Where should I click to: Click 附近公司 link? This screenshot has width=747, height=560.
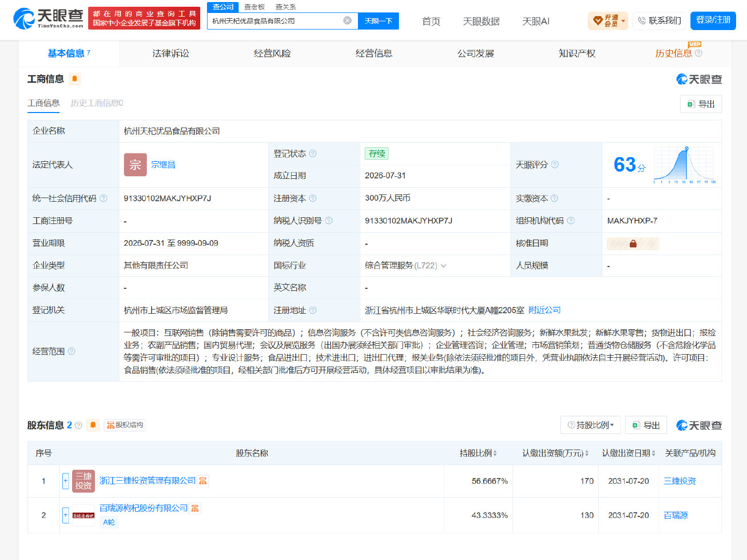click(x=545, y=310)
